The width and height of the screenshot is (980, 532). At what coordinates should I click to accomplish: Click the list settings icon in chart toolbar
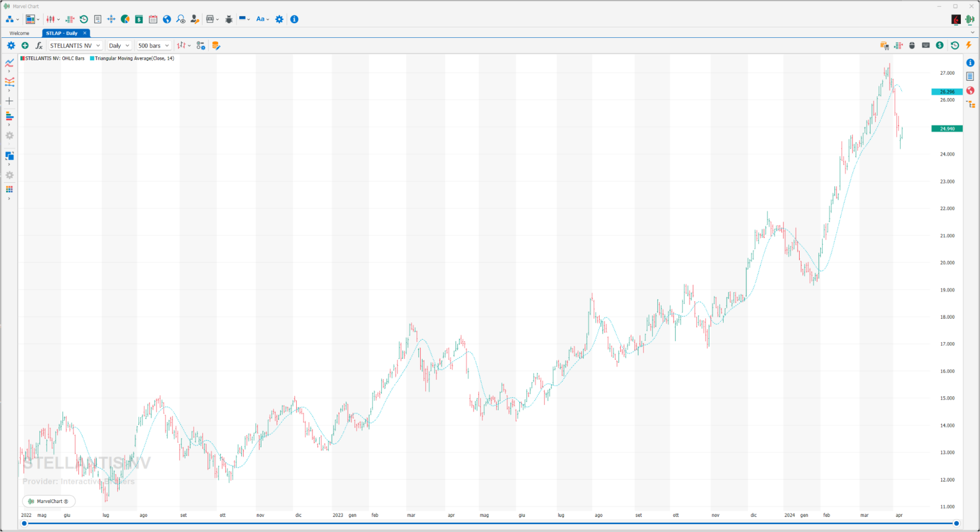click(201, 46)
